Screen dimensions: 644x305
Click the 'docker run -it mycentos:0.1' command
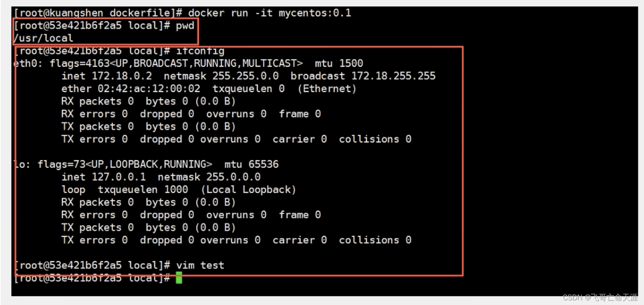tap(270, 13)
